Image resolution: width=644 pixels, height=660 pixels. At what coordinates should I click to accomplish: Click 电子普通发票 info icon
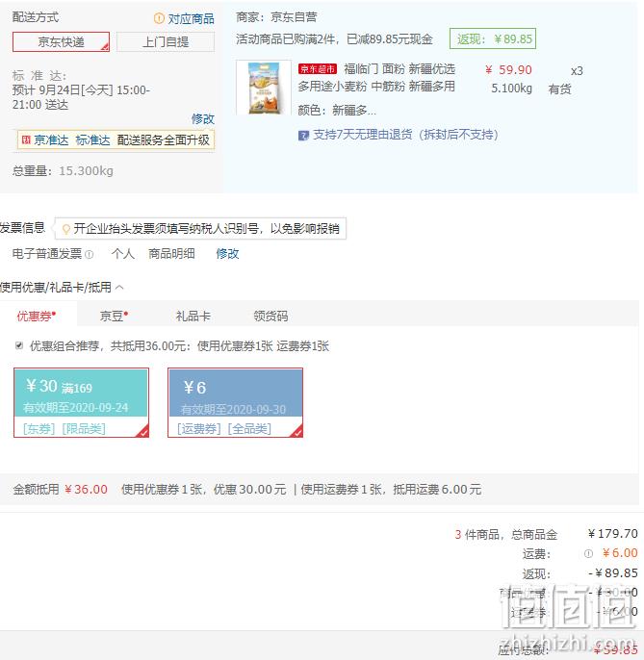90,254
